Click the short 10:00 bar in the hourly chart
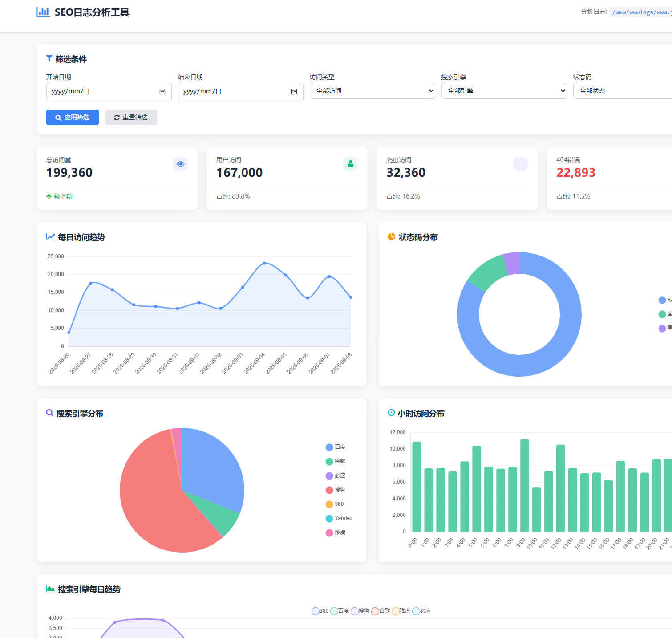This screenshot has height=638, width=672. [537, 509]
